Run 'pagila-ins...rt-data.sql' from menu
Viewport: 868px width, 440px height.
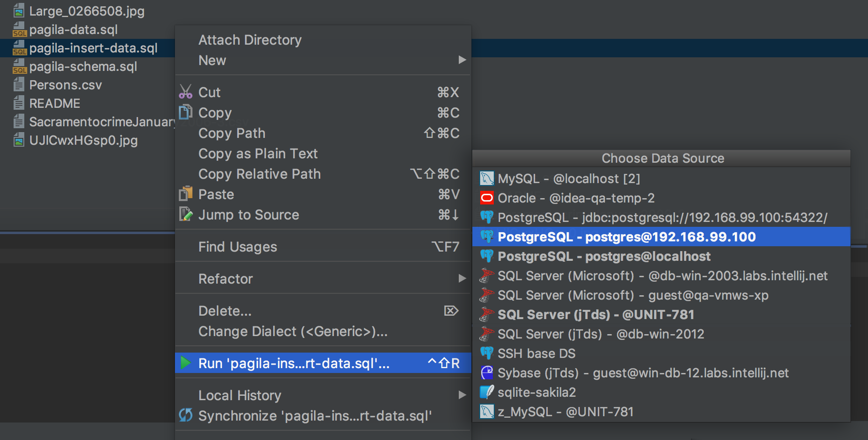[323, 363]
